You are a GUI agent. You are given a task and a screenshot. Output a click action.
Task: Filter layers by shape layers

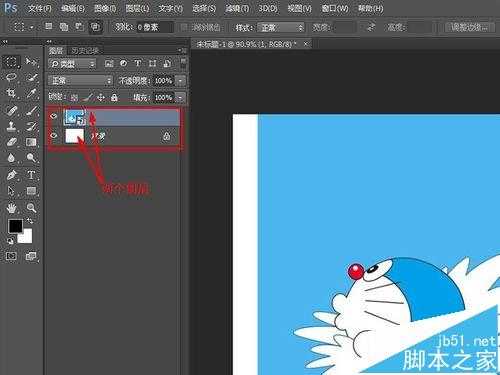click(152, 63)
